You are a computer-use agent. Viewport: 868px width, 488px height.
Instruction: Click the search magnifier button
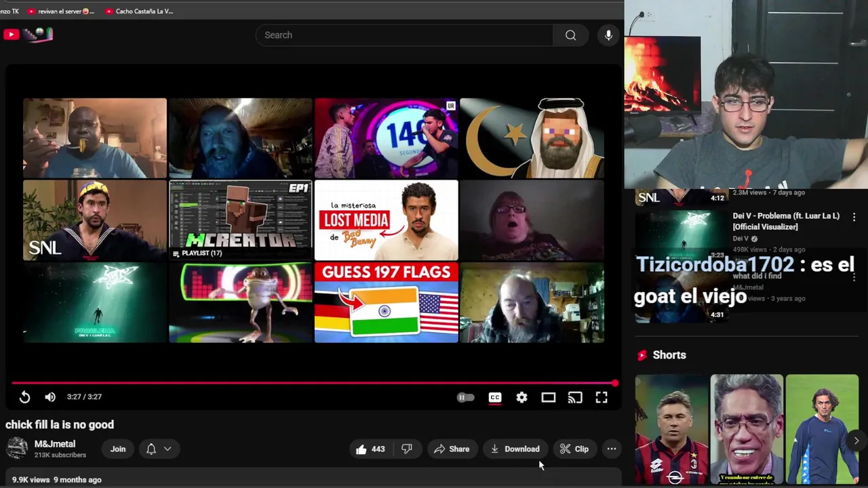[x=570, y=35]
